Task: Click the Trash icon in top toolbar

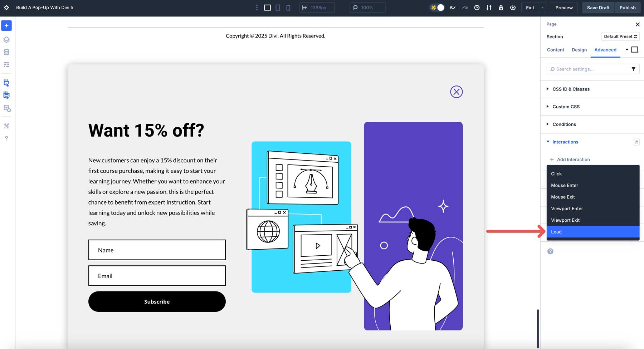Action: (501, 7)
